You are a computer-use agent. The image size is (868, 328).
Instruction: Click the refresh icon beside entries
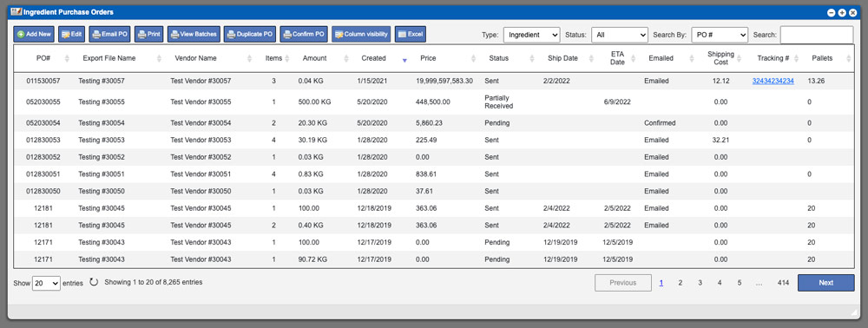tap(94, 282)
